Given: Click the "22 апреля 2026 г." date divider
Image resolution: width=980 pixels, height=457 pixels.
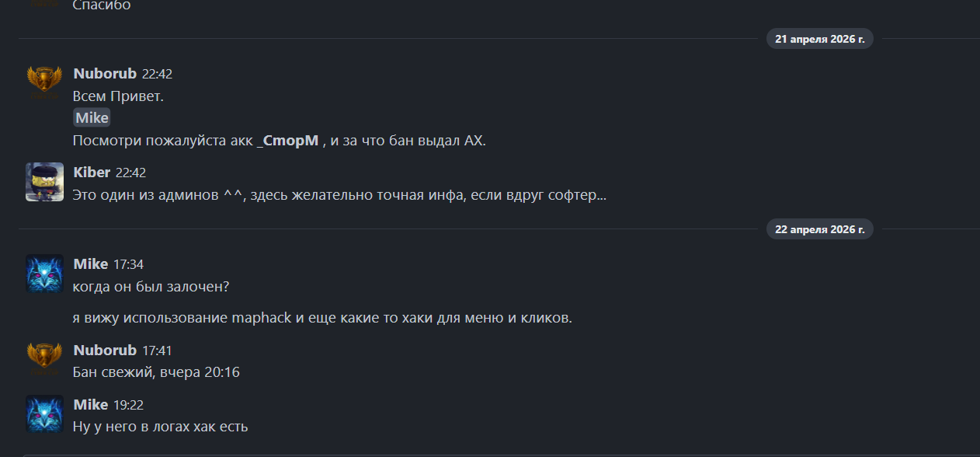Looking at the screenshot, I should (819, 229).
